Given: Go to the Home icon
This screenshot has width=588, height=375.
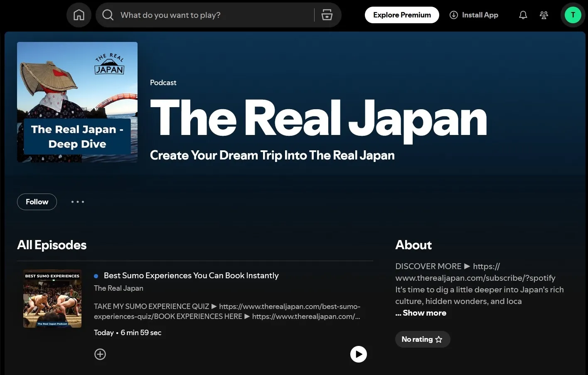Looking at the screenshot, I should point(79,15).
